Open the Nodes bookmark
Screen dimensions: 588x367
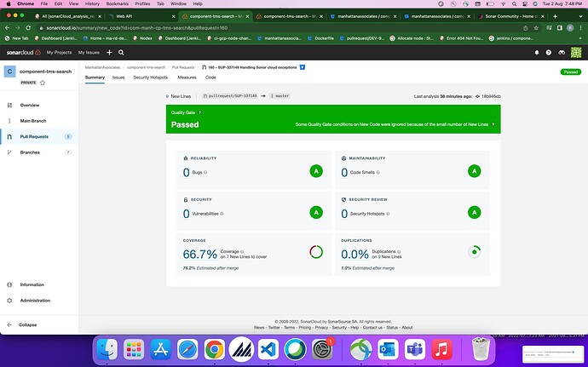(x=142, y=38)
